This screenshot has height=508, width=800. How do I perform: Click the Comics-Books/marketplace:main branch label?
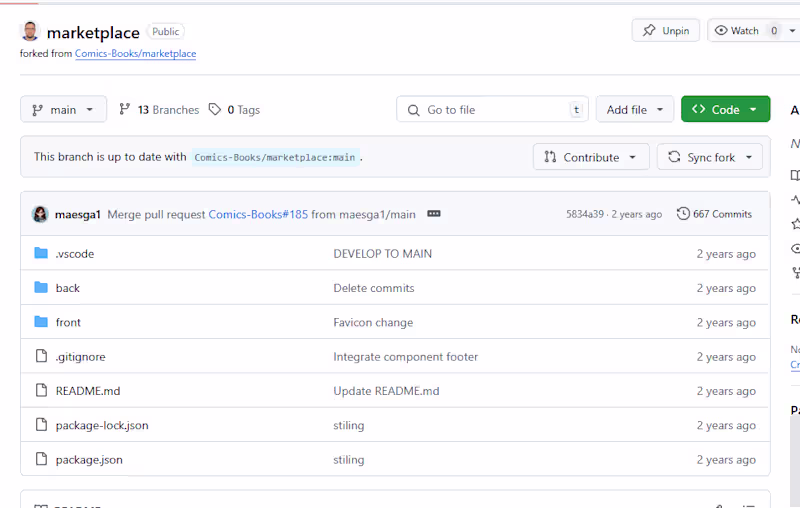pos(274,157)
